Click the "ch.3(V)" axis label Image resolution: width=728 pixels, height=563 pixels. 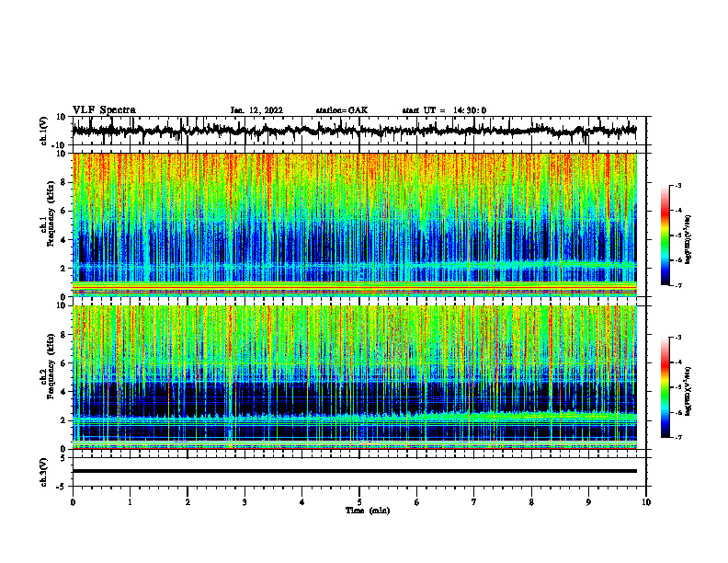pyautogui.click(x=44, y=472)
